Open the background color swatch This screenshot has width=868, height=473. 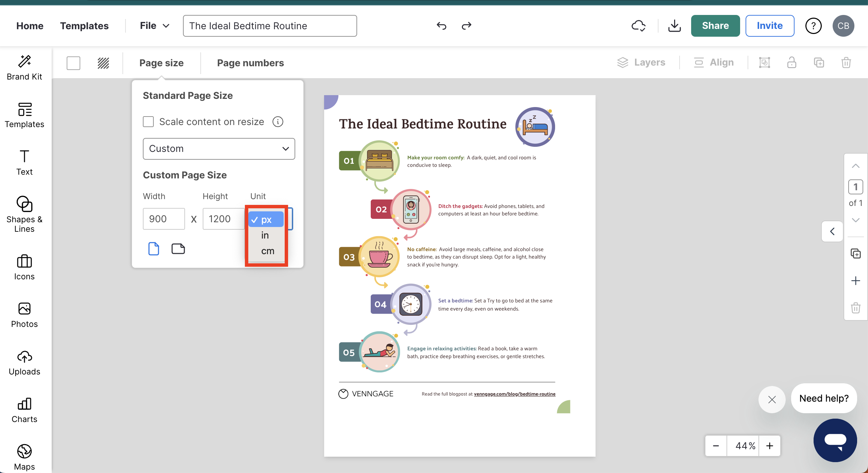(x=73, y=63)
